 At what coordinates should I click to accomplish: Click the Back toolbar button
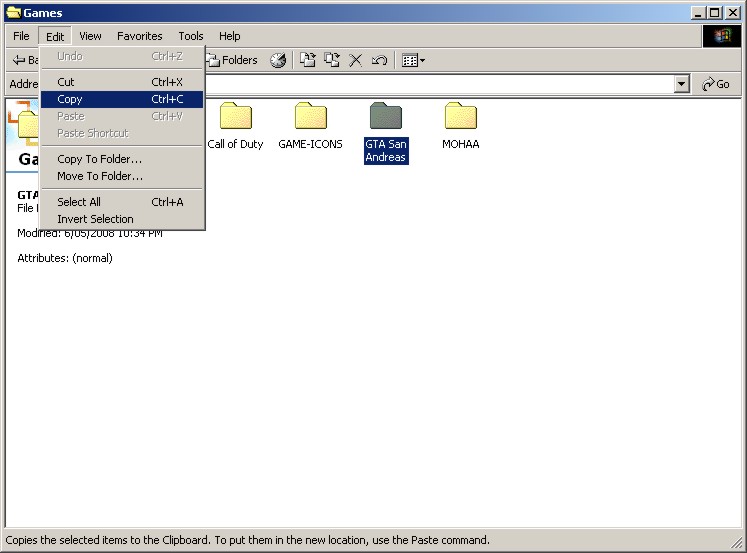(25, 60)
